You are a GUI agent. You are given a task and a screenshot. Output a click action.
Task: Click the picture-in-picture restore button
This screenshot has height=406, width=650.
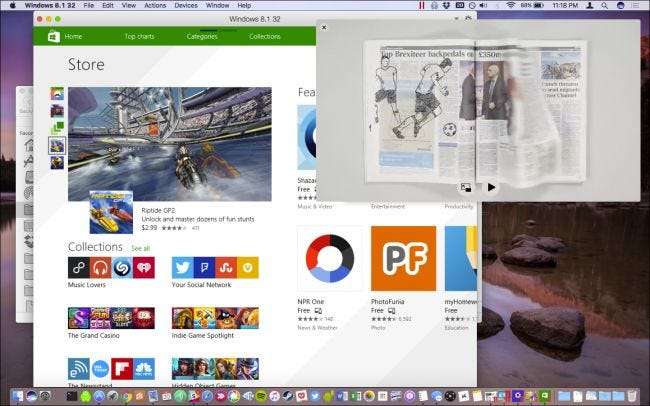pyautogui.click(x=466, y=187)
